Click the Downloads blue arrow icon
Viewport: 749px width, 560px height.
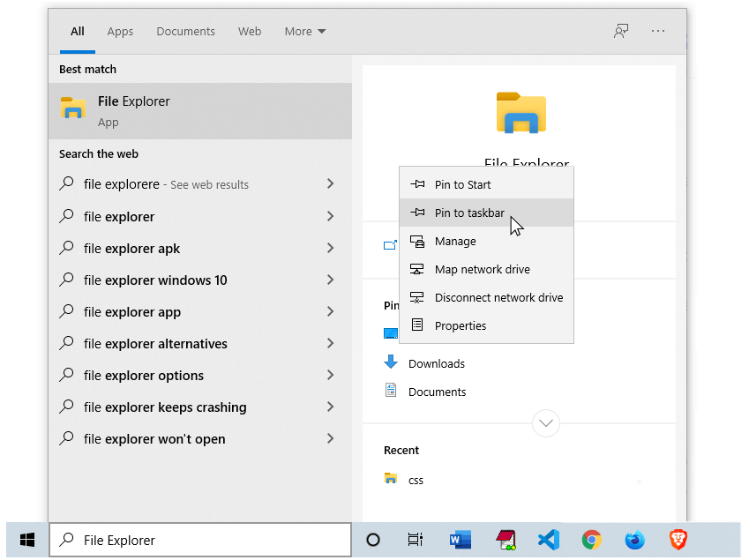tap(391, 362)
